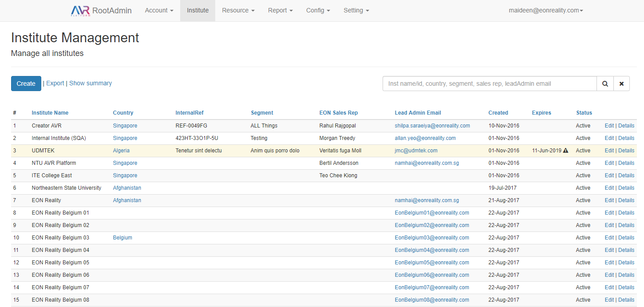Edit the Creator AVR institute
The image size is (644, 307).
point(609,126)
